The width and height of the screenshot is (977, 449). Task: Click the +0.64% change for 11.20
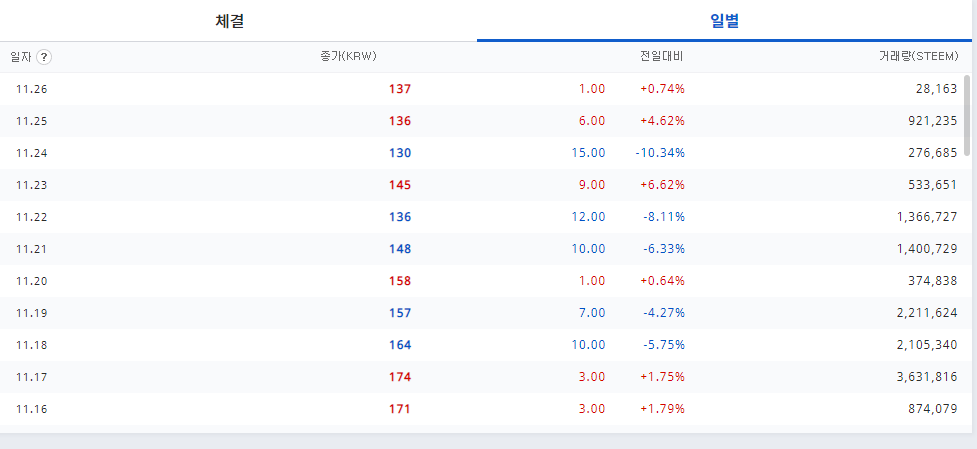[x=662, y=281]
